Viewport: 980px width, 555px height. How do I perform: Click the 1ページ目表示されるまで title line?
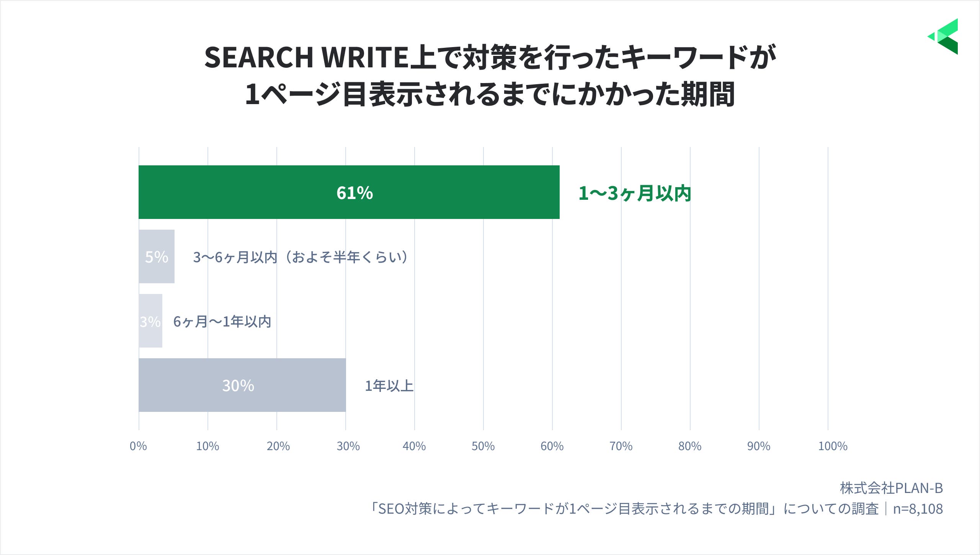(x=490, y=94)
